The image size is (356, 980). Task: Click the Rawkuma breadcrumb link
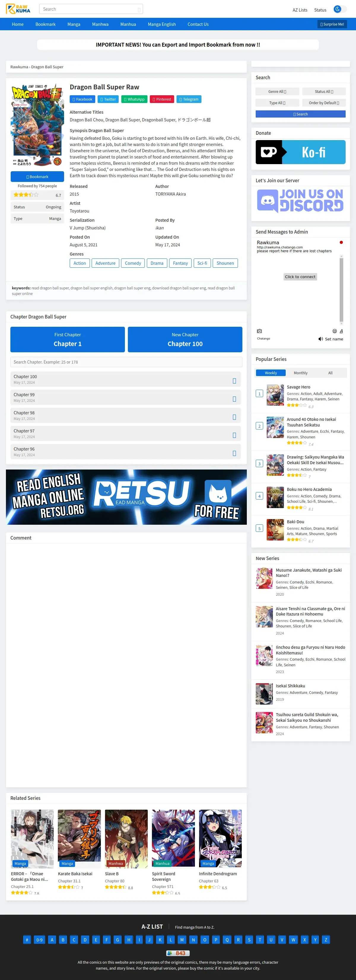(19, 67)
